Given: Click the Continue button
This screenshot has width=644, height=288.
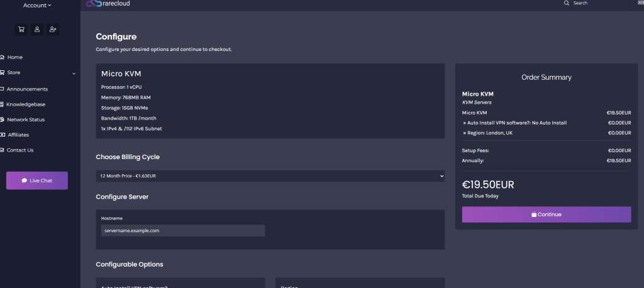Looking at the screenshot, I should tap(546, 214).
